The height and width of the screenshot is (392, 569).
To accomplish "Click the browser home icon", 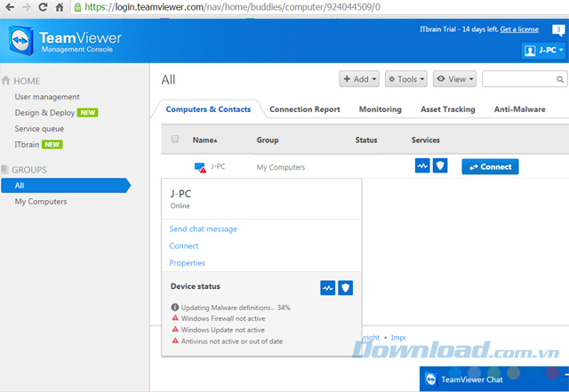I will click(59, 8).
